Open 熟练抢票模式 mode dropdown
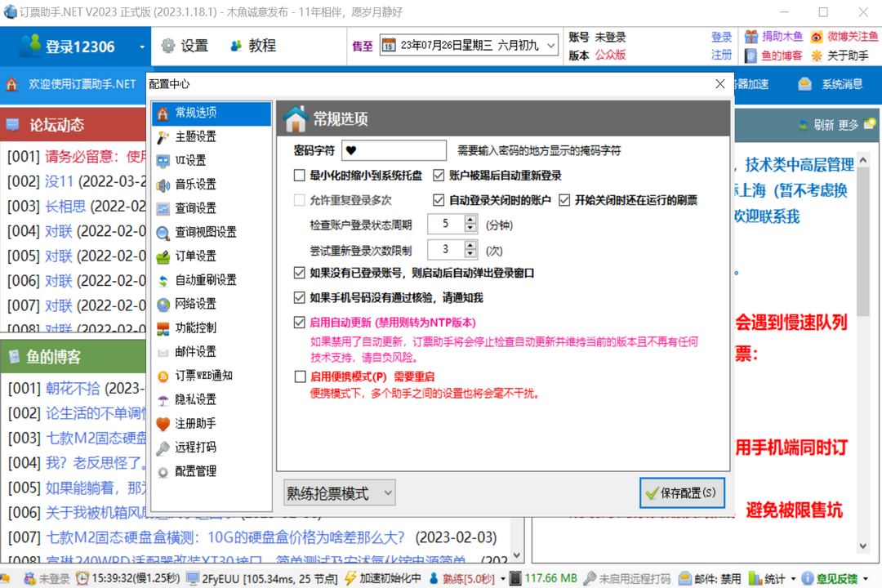This screenshot has height=588, width=882. pos(340,493)
